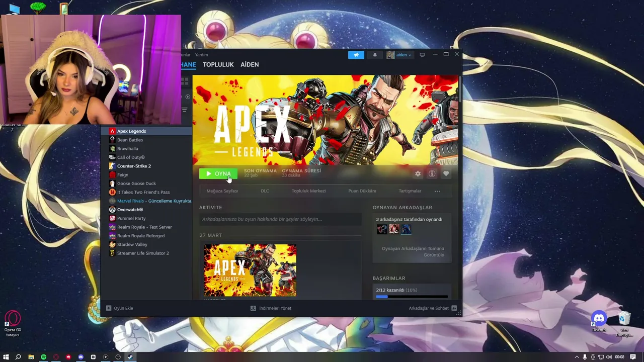Open the TOPLULUK tab
Viewport: 644px width, 362px height.
click(x=218, y=65)
